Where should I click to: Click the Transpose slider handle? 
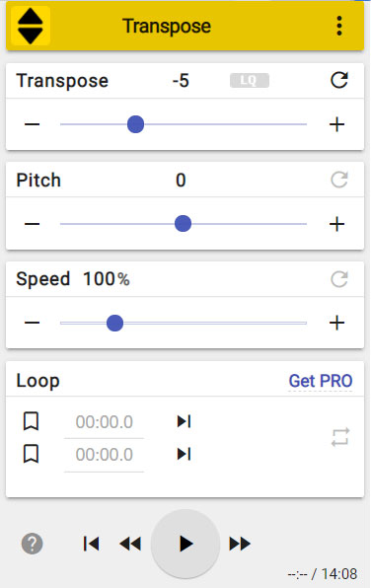(135, 124)
